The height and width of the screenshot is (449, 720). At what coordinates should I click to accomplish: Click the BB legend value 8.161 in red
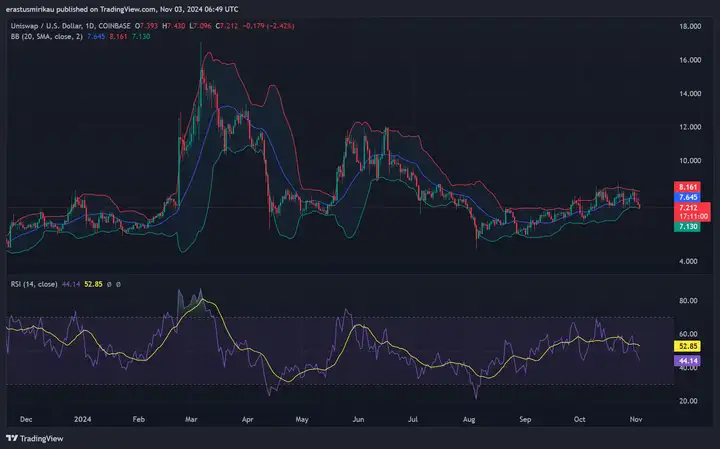(118, 36)
